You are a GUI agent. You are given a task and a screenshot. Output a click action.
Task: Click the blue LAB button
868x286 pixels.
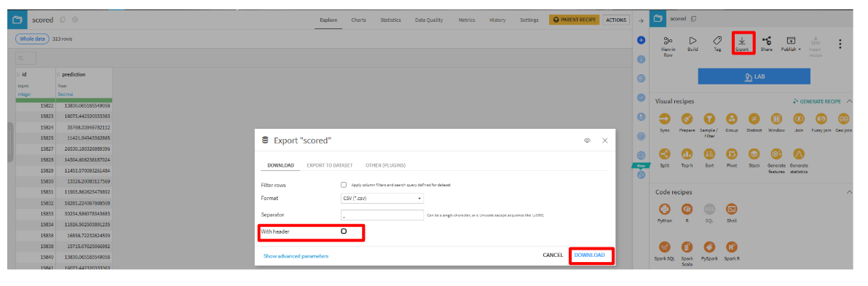pos(754,76)
